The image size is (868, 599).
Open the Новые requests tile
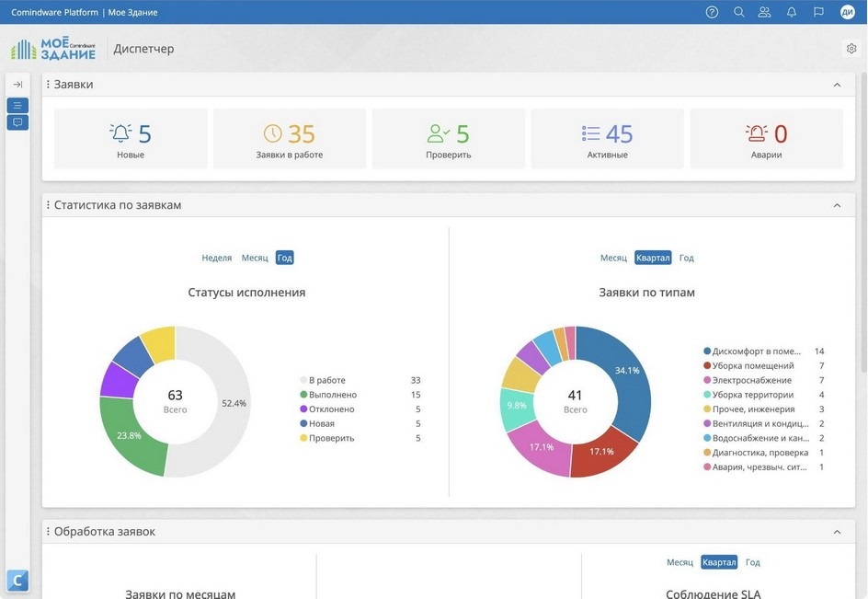131,139
